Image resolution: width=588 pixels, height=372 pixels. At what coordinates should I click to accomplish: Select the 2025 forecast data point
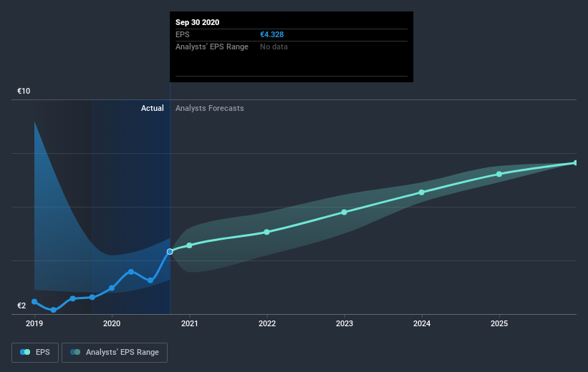499,175
